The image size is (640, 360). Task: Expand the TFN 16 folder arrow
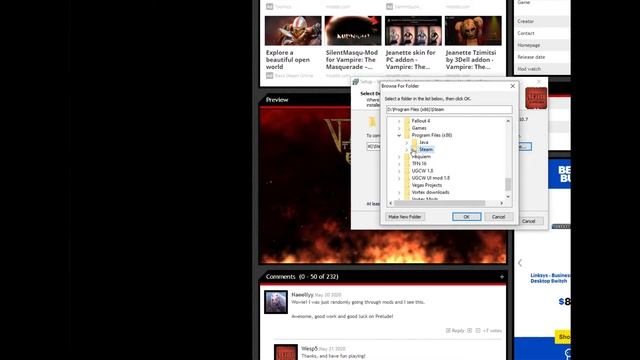pyautogui.click(x=399, y=164)
